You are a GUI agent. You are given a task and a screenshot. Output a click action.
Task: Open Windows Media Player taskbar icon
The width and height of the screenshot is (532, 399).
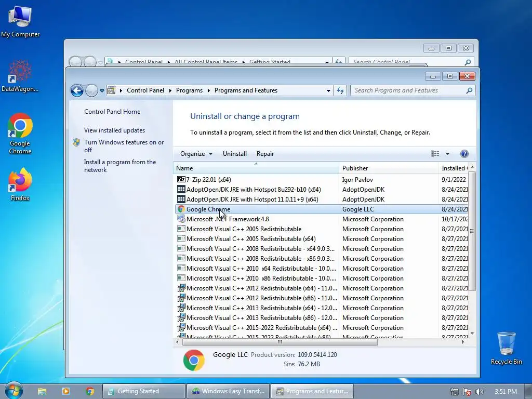(66, 391)
